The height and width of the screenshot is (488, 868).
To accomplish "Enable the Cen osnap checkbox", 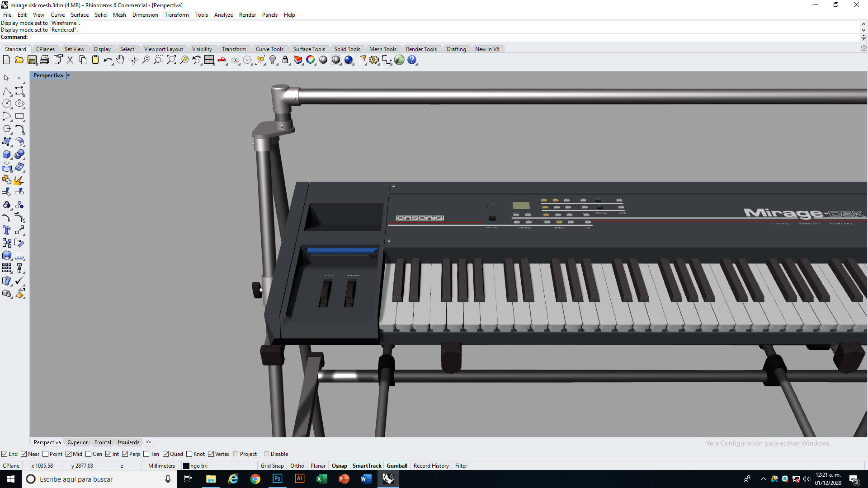I will point(89,454).
